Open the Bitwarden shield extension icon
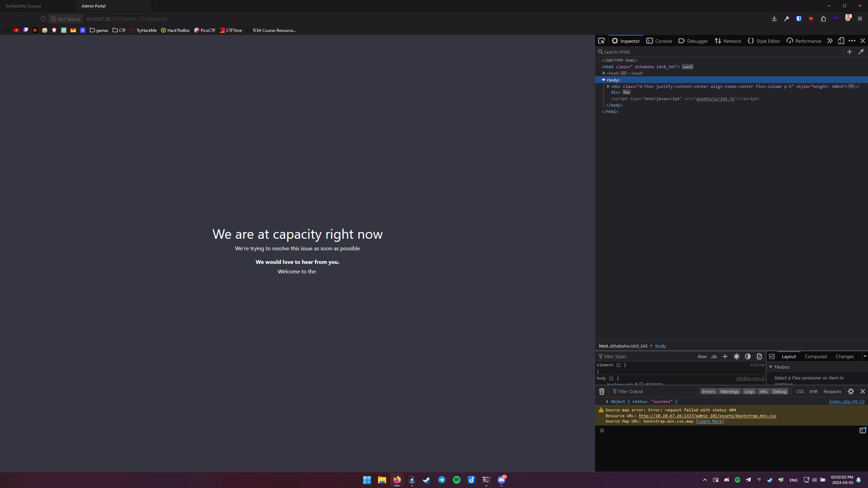Image resolution: width=868 pixels, height=488 pixels. point(799,19)
